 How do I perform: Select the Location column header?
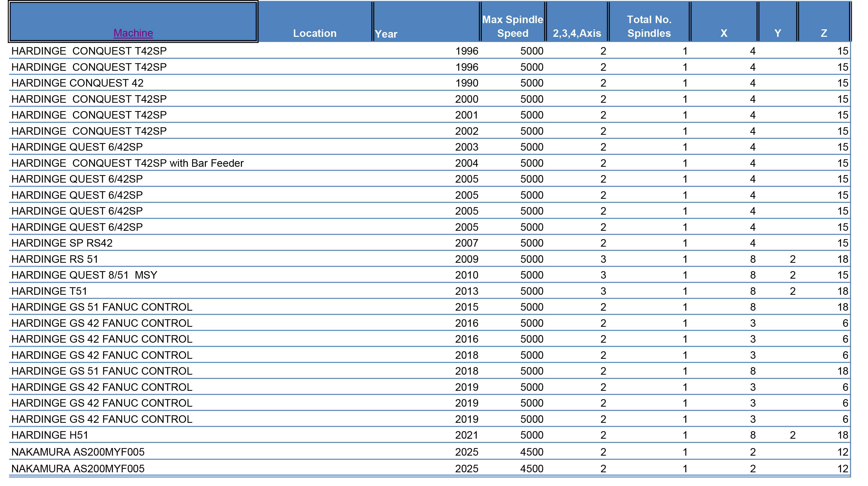tap(314, 33)
